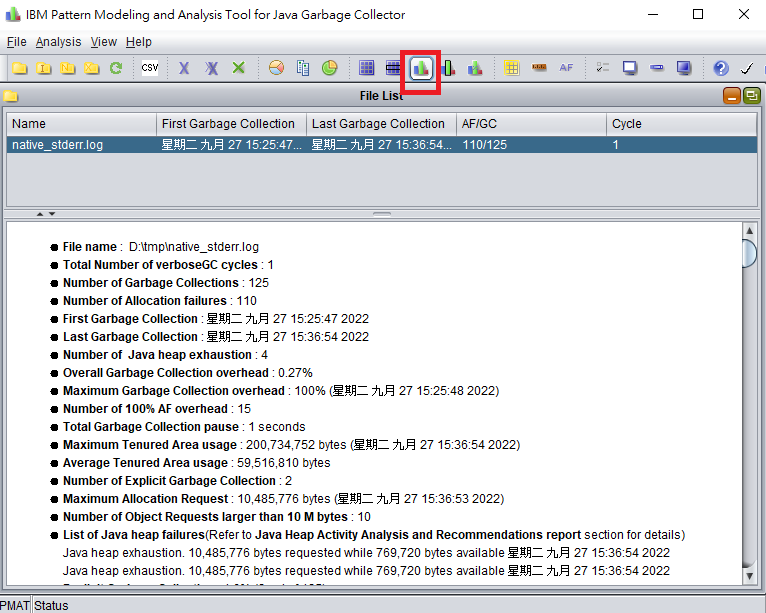Click the black checkmark toolbar icon

747,68
